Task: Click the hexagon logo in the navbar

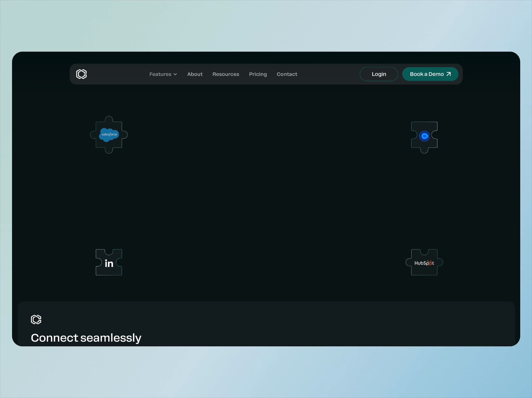Action: tap(81, 74)
